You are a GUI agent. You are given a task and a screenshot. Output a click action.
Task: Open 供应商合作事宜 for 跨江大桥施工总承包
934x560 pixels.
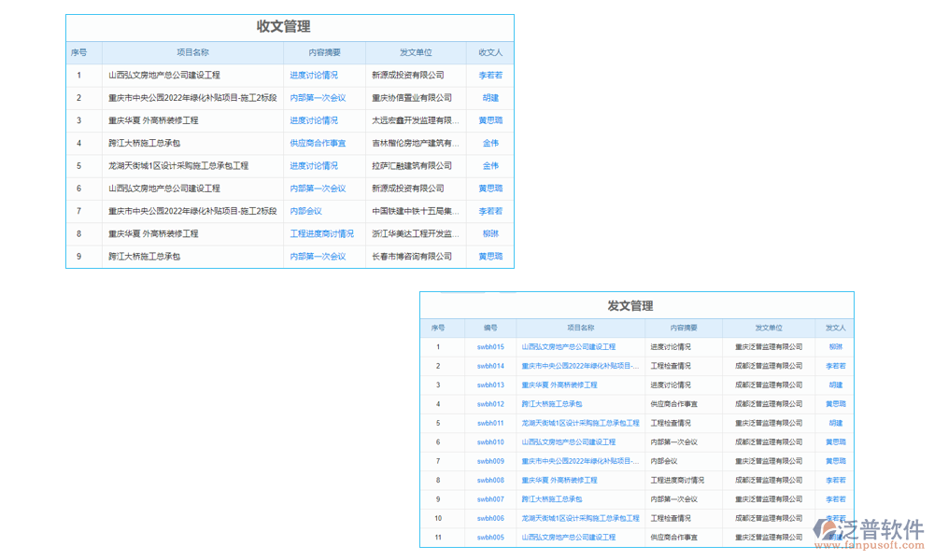click(x=317, y=143)
